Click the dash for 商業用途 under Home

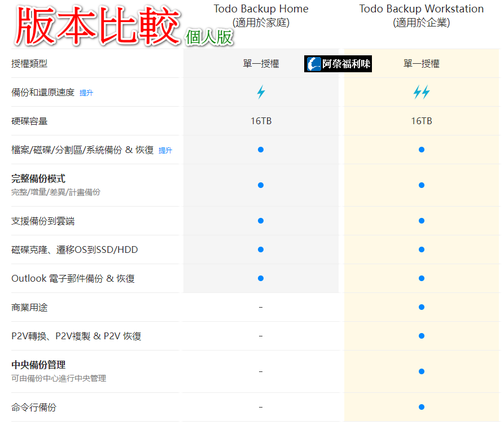[x=261, y=307]
